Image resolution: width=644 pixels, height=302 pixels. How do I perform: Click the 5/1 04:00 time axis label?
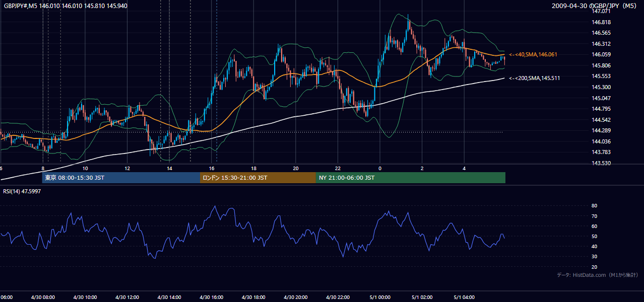click(x=465, y=297)
